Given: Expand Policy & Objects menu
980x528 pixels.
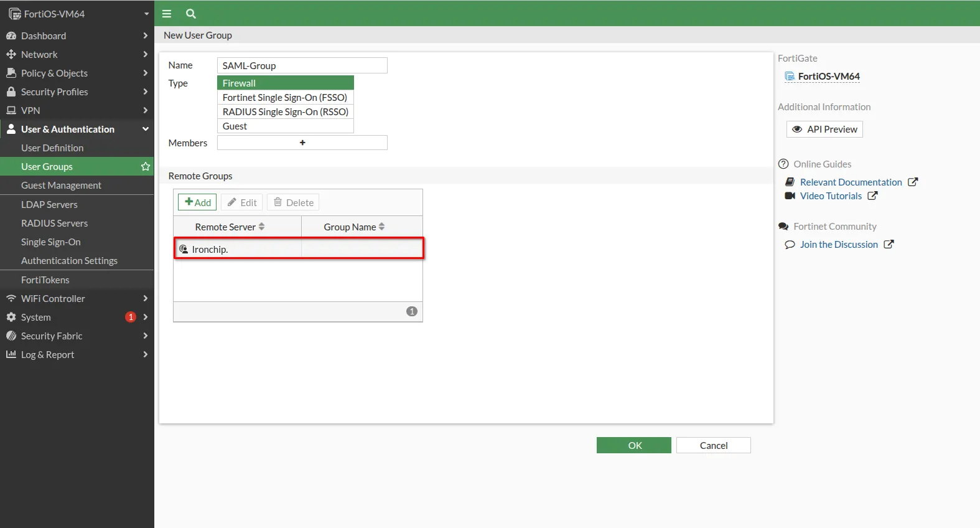Looking at the screenshot, I should 77,73.
